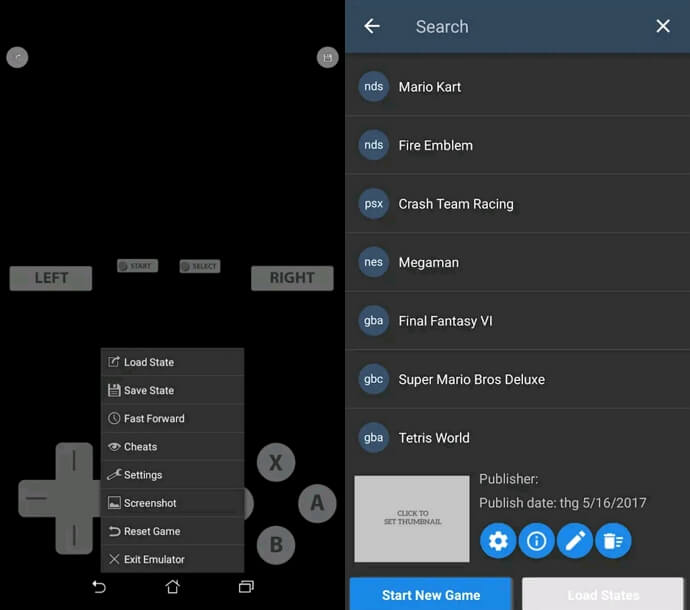Edit game details with pencil icon
Image resolution: width=690 pixels, height=610 pixels.
pos(575,540)
